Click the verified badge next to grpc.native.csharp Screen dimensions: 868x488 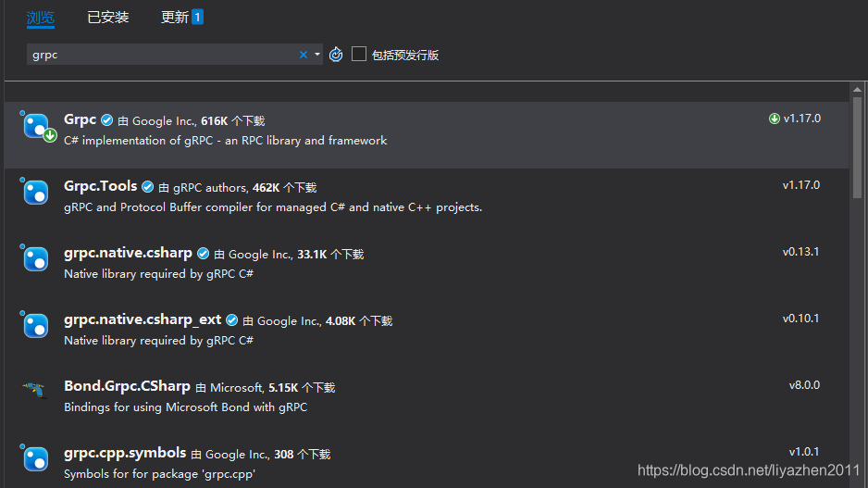coord(204,253)
